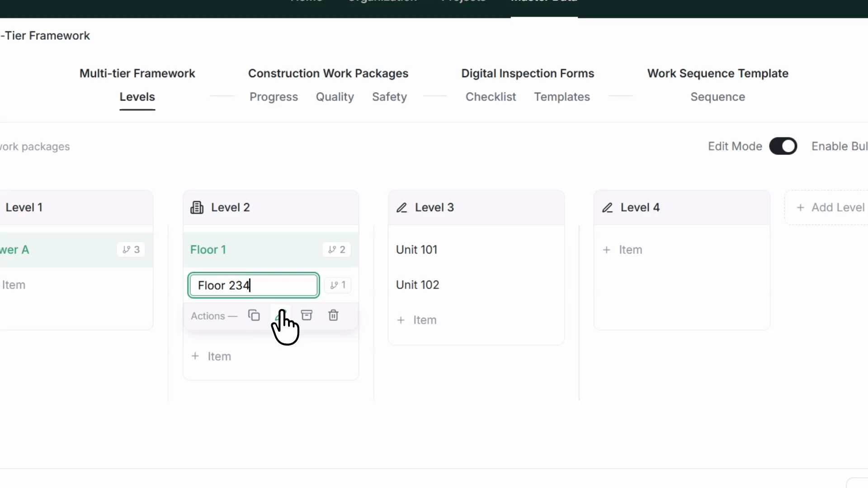Expand Floor 1 in Level 2
The image size is (868, 488).
click(271, 249)
